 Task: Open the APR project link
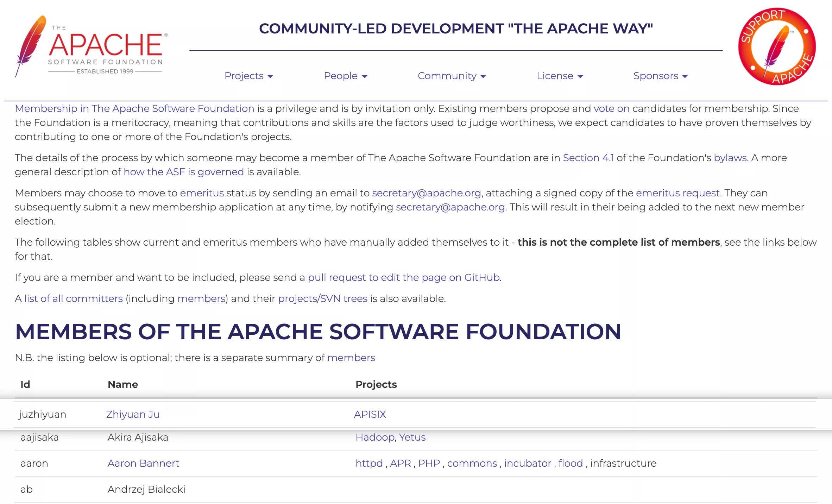click(x=401, y=463)
